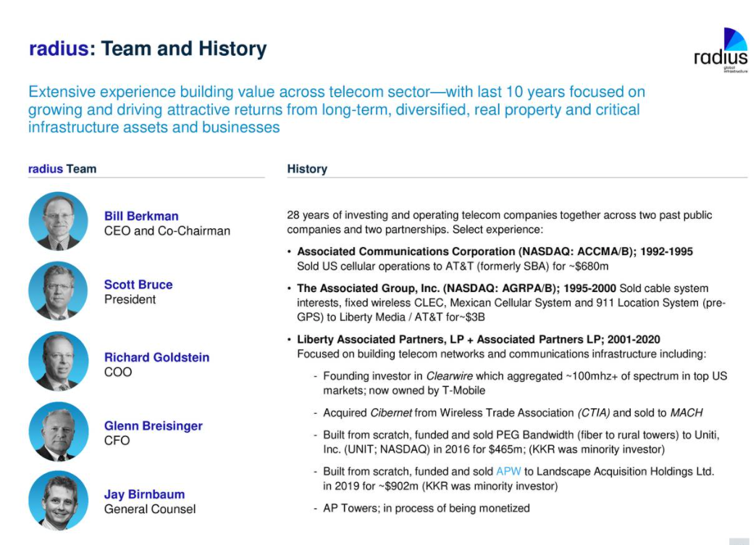This screenshot has height=545, width=756.
Task: Click the CFO title text
Action: tap(117, 440)
